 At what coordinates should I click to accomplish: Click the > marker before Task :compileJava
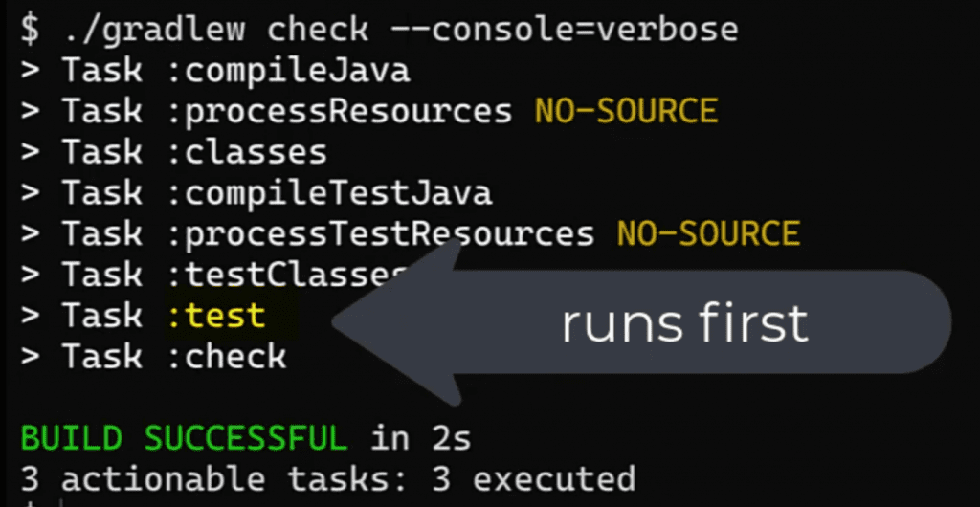click(x=31, y=71)
